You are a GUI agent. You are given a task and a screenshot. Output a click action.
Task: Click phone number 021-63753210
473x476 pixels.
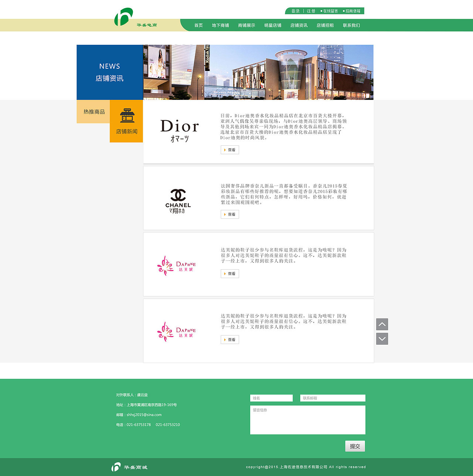click(168, 425)
